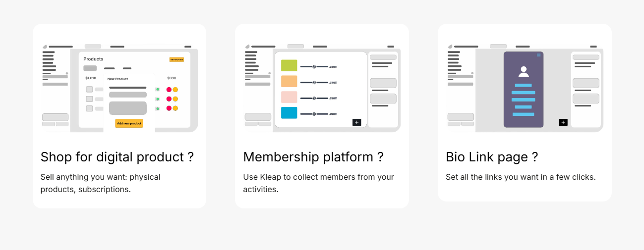Click the user avatar icon on purple phone
This screenshot has height=250, width=644.
point(524,72)
